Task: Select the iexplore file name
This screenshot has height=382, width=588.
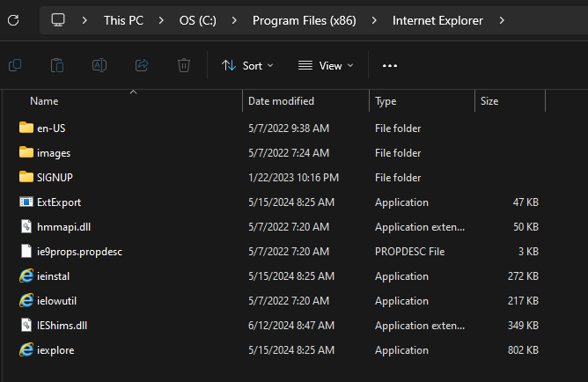Action: tap(55, 350)
